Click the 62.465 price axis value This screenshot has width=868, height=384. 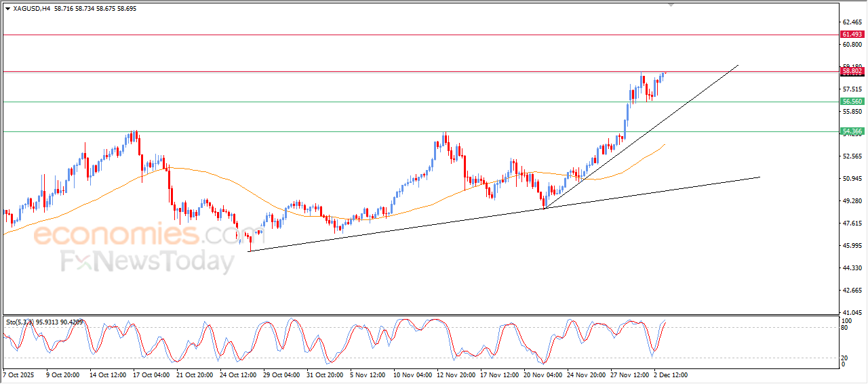(852, 22)
